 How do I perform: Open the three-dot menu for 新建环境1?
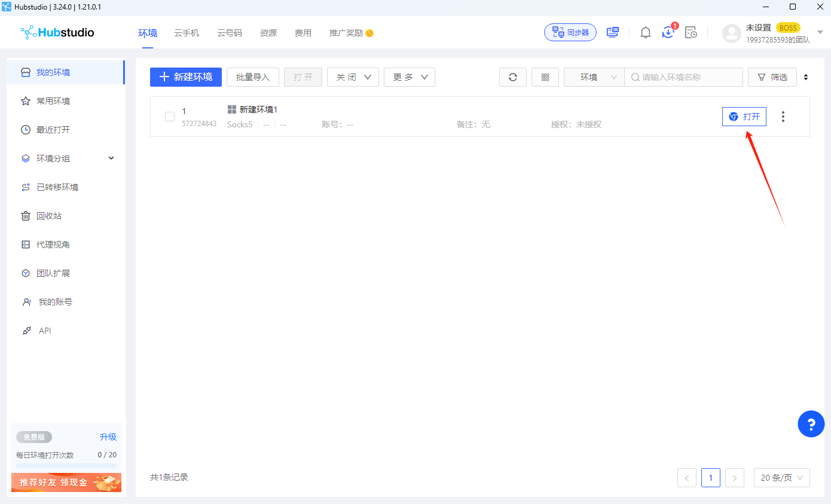[783, 117]
